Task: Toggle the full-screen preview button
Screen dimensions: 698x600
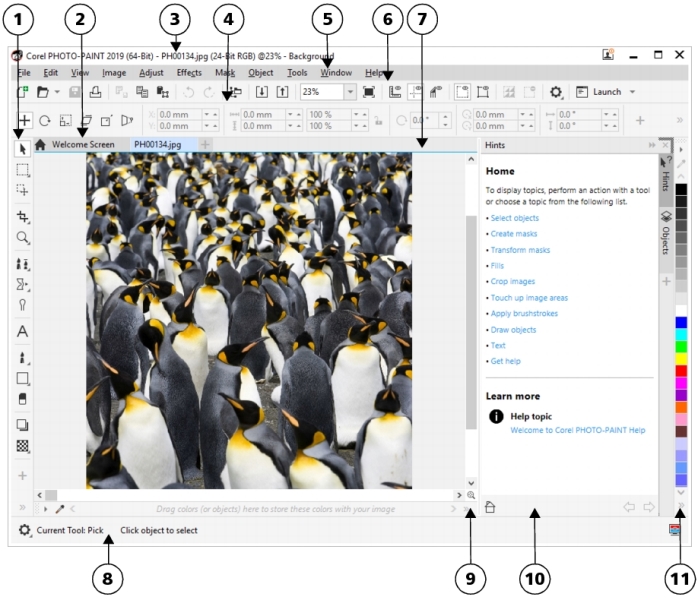Action: (369, 92)
